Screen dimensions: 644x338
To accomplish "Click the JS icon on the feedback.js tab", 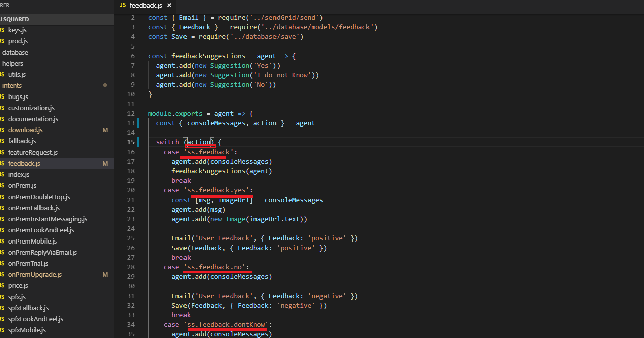I will pos(123,5).
